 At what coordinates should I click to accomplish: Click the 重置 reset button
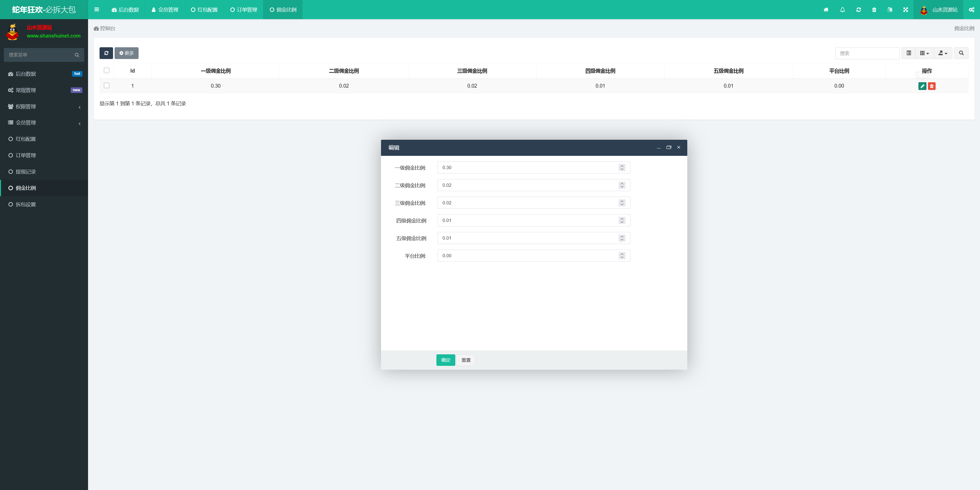pos(466,360)
